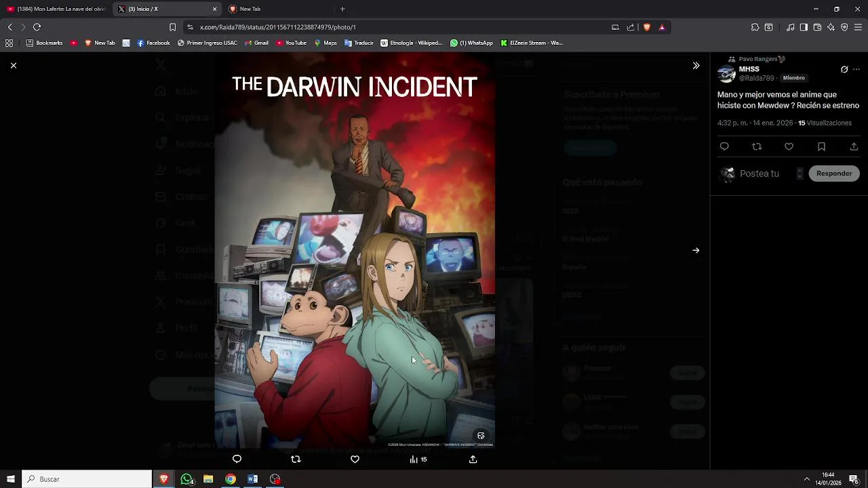Repost icon in the tweet sidebar
The image size is (868, 488).
[x=757, y=146]
